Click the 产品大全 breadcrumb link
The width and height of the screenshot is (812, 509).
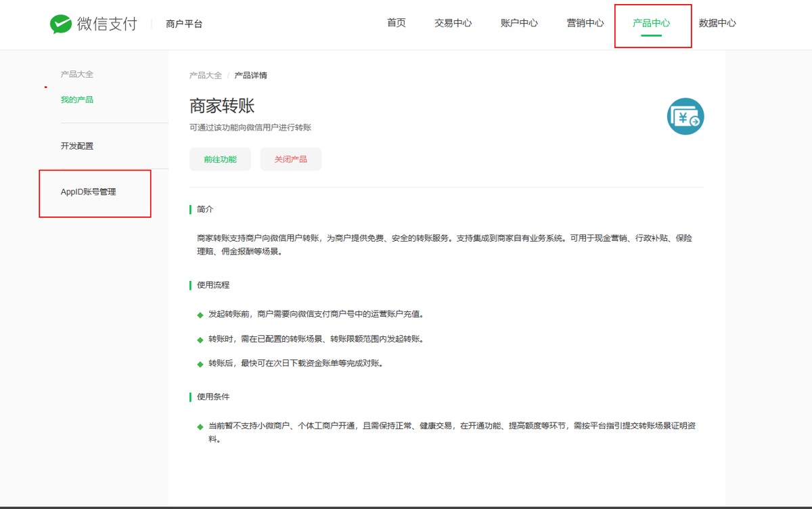tap(206, 75)
